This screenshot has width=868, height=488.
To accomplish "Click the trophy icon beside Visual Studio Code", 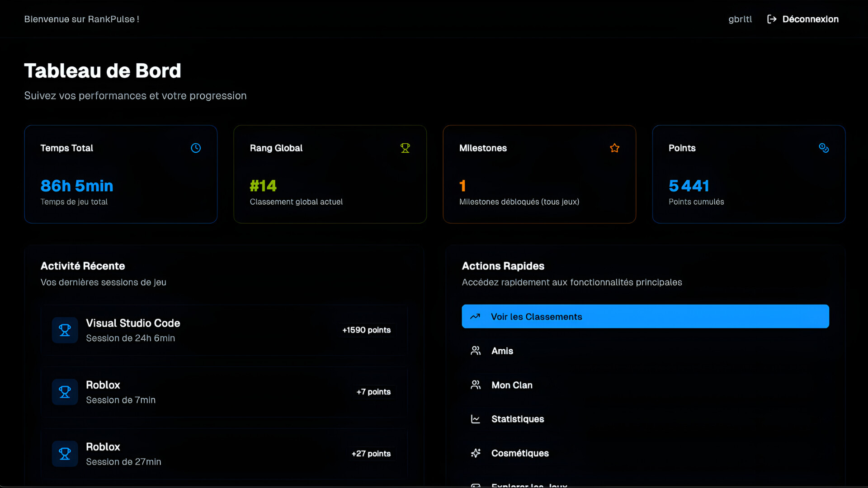I will 65,330.
